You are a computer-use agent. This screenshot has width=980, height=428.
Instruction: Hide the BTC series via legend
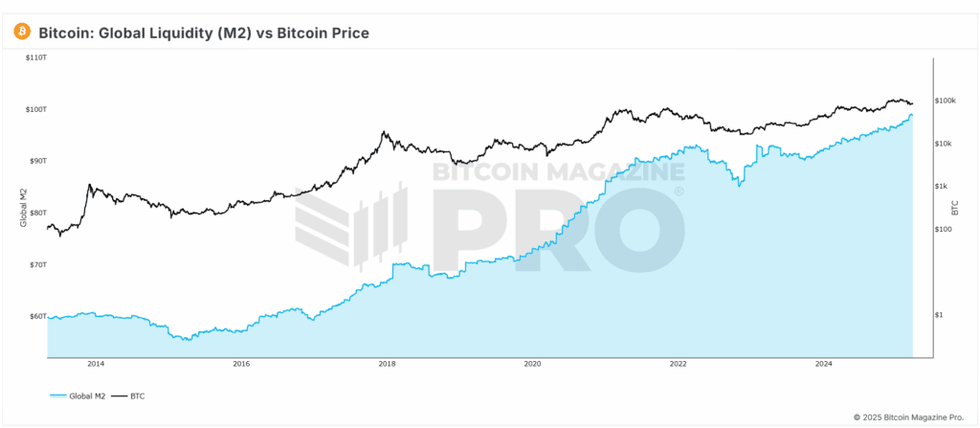(138, 394)
